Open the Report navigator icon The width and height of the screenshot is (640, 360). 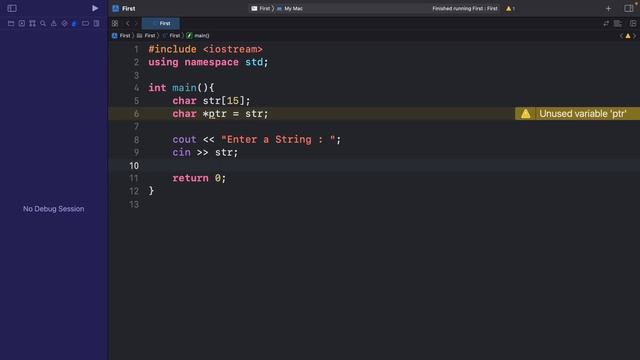96,24
